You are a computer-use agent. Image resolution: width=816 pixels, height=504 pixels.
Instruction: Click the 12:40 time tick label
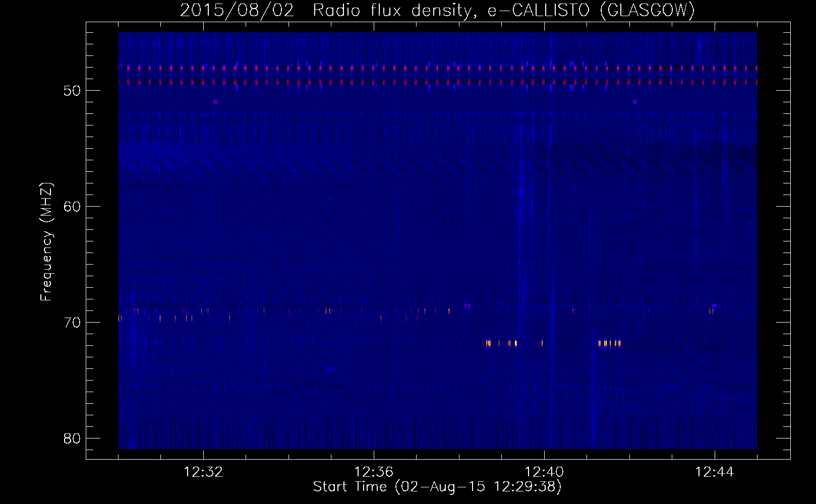click(544, 472)
